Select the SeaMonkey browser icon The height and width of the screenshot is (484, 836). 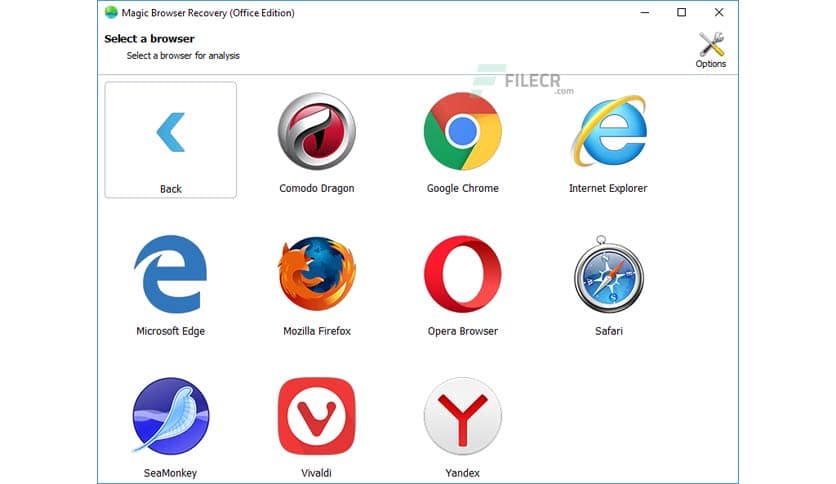(x=171, y=416)
